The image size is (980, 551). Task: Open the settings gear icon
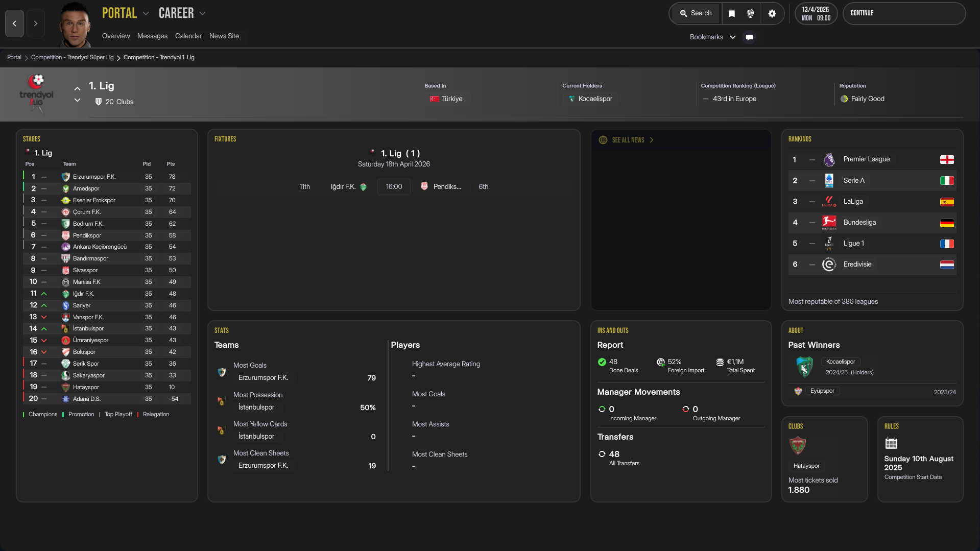coord(772,14)
